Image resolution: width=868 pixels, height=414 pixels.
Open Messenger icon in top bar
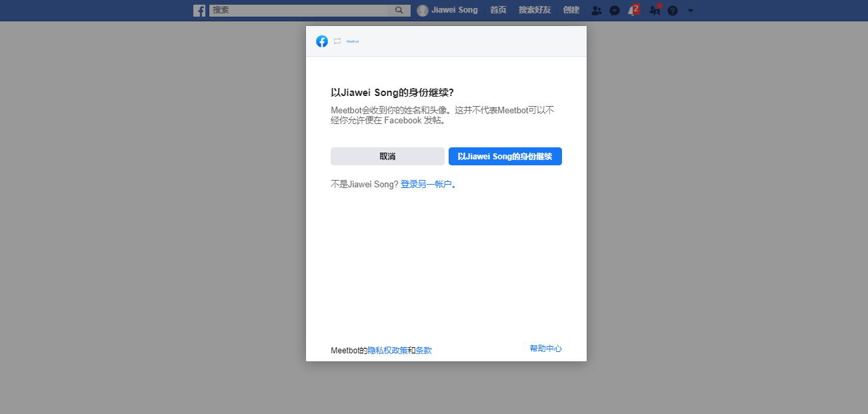coord(615,11)
